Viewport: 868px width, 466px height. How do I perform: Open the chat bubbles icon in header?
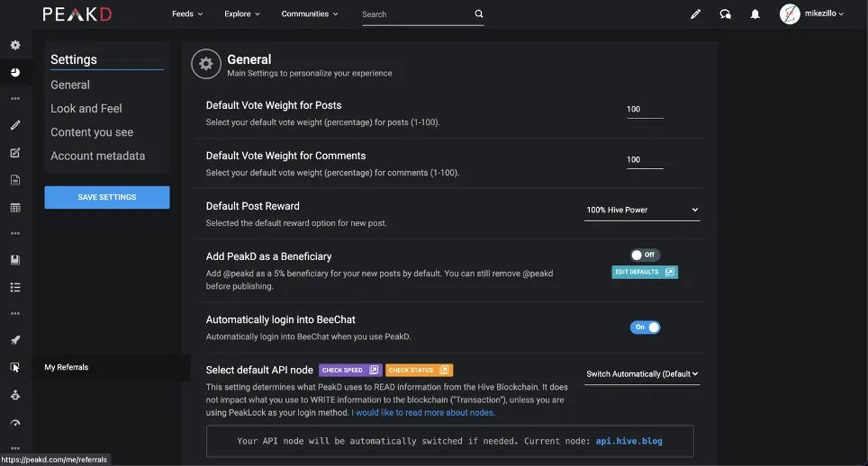[725, 13]
